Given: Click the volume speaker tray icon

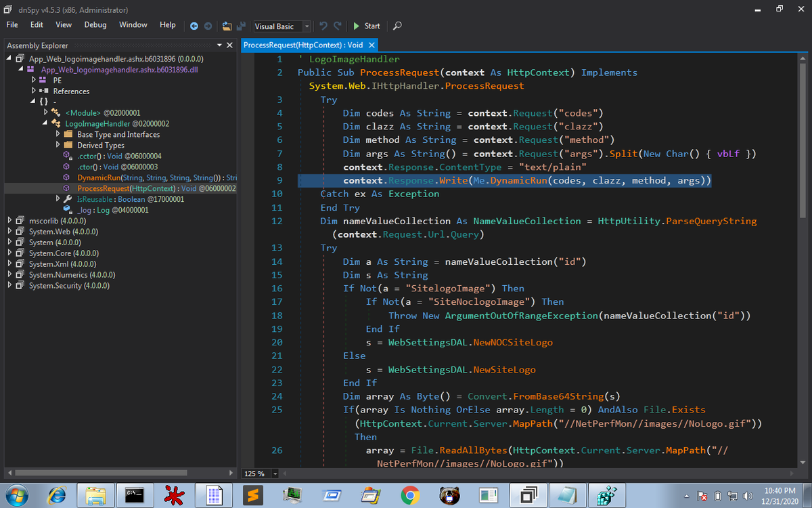Looking at the screenshot, I should (748, 496).
